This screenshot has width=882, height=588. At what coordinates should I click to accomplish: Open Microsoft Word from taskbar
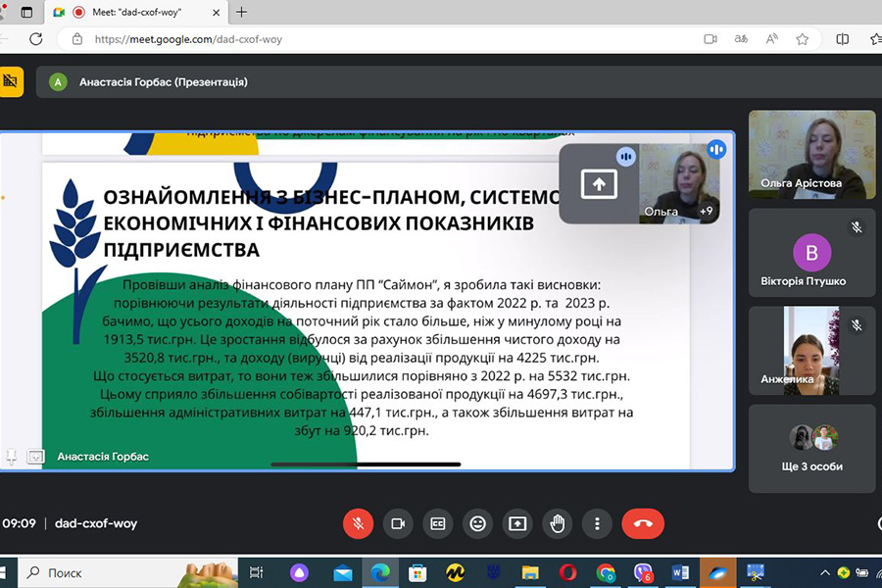tap(680, 572)
